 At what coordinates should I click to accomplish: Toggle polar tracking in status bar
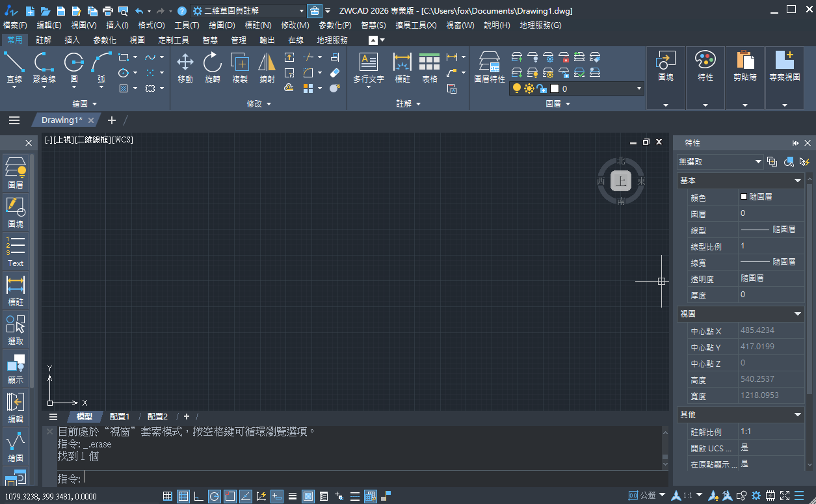215,496
